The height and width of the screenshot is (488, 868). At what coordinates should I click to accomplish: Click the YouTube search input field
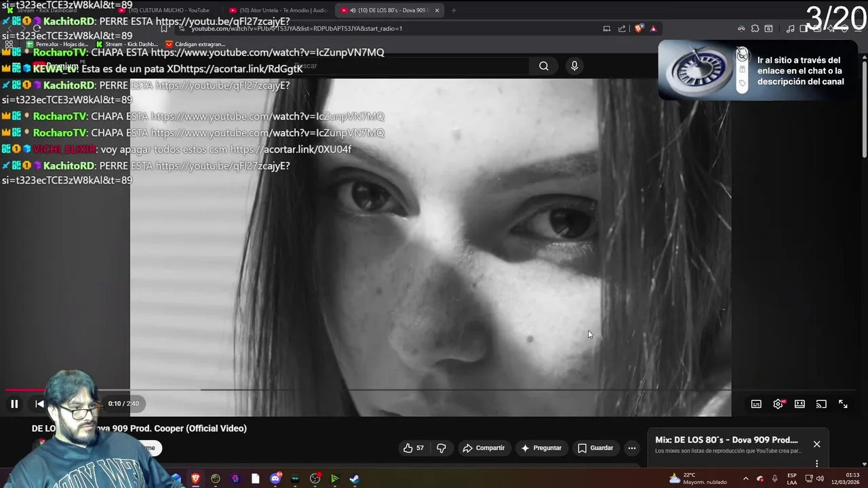pos(410,66)
